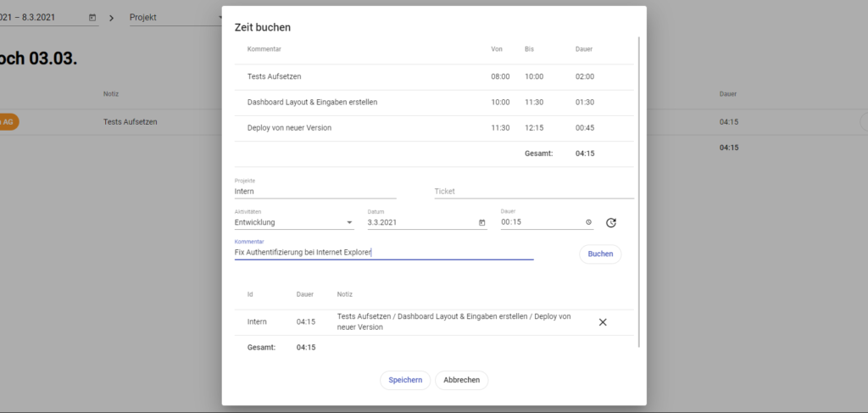The image size is (868, 413).
Task: Open the Projekt filter dropdown
Action: tap(174, 17)
